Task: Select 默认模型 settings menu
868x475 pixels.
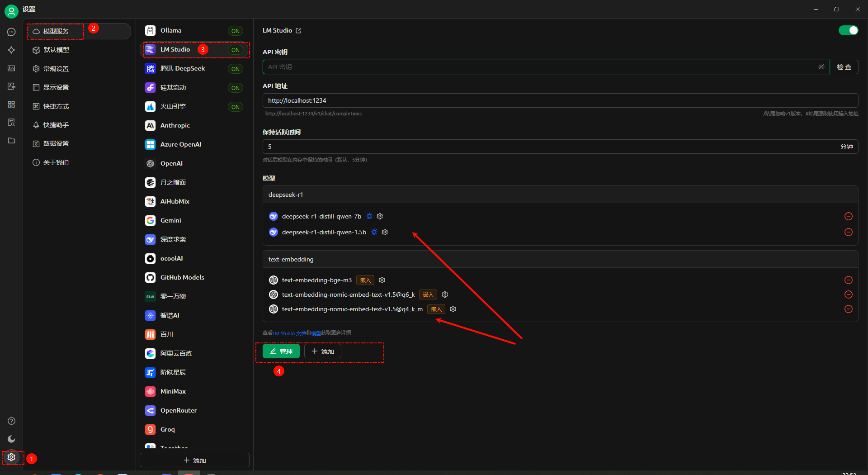Action: coord(79,50)
